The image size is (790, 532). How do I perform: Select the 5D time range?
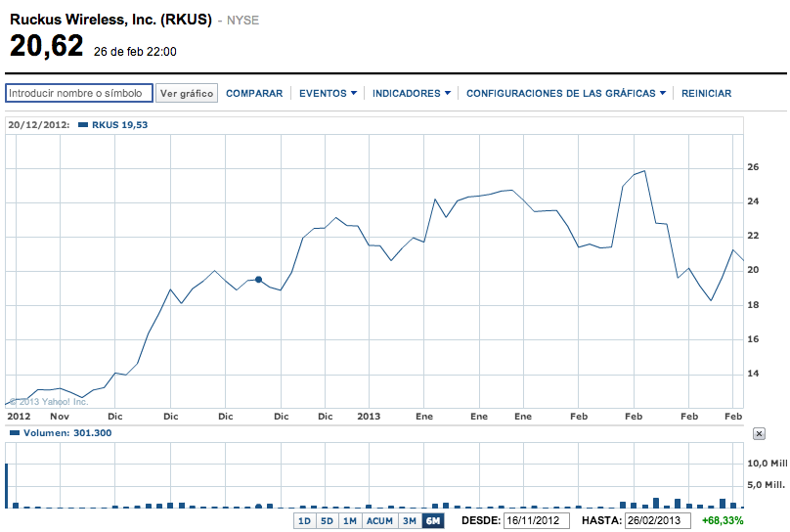tap(327, 521)
